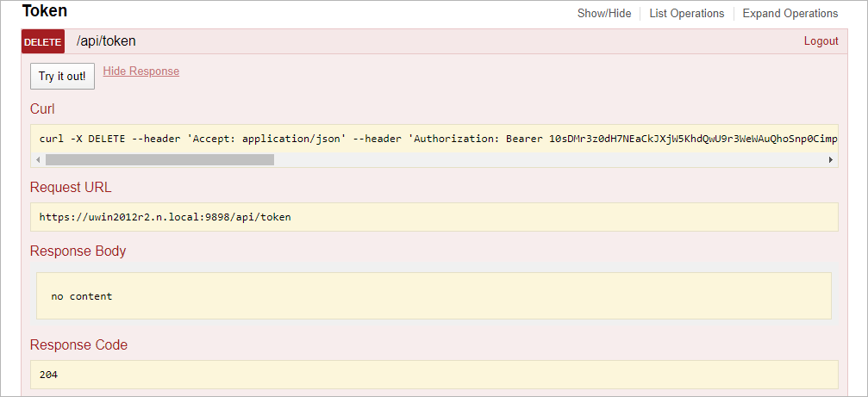Click the red DELETE method badge
Screen dimensions: 868x397
43,42
